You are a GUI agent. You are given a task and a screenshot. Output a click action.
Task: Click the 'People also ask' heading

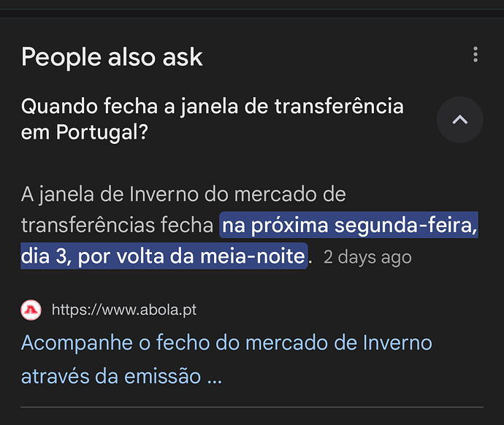tap(112, 57)
